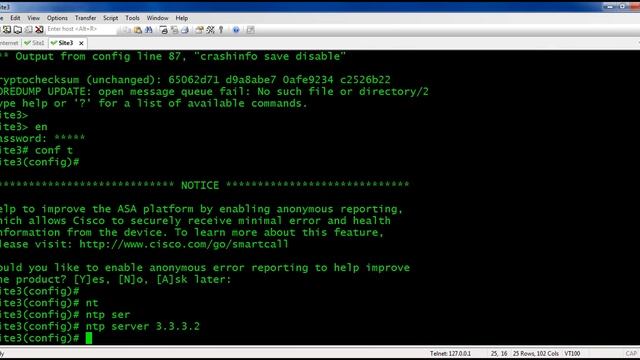Click the 'crashinfo save disable' output line
Image resolution: width=640 pixels, height=360 pixels.
pos(173,56)
